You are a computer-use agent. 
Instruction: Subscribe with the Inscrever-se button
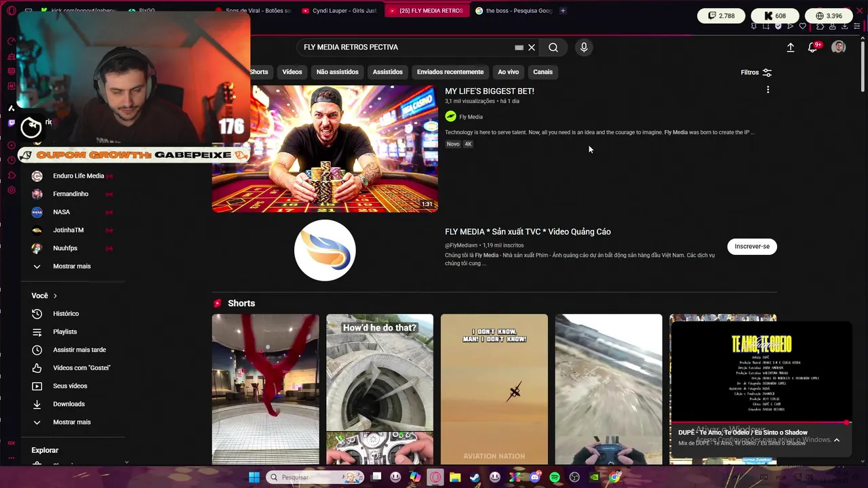click(x=752, y=246)
